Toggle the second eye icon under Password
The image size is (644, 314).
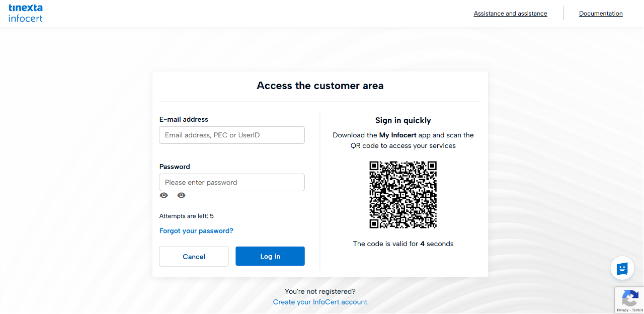[182, 196]
